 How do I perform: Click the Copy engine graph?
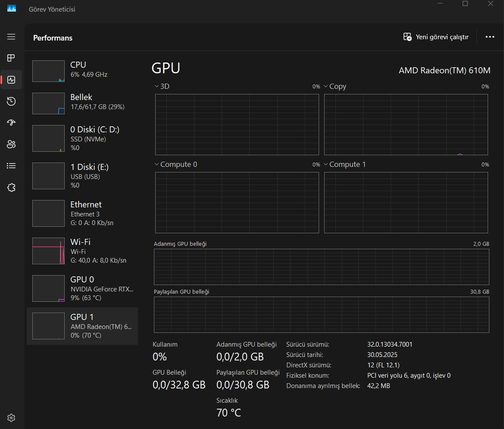(x=406, y=125)
